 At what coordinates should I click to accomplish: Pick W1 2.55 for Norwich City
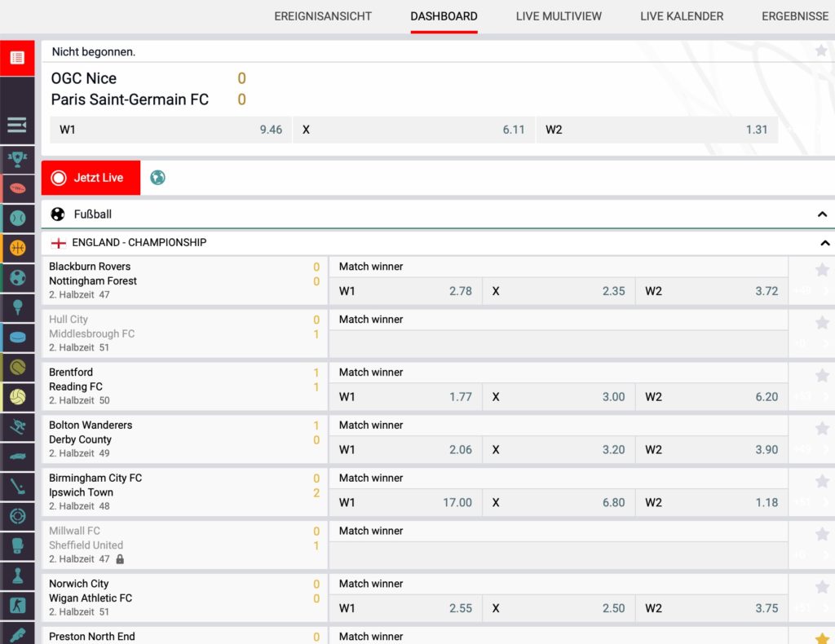pos(405,608)
